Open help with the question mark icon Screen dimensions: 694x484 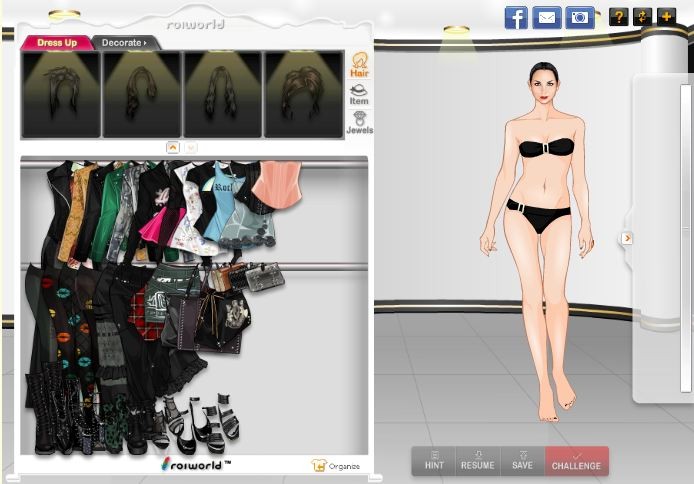[618, 16]
